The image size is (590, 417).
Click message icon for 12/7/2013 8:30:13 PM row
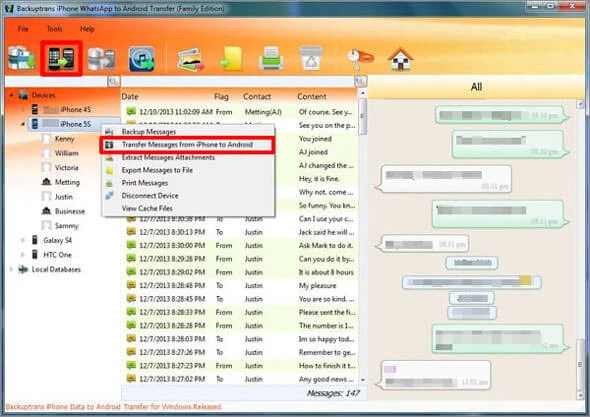[131, 232]
